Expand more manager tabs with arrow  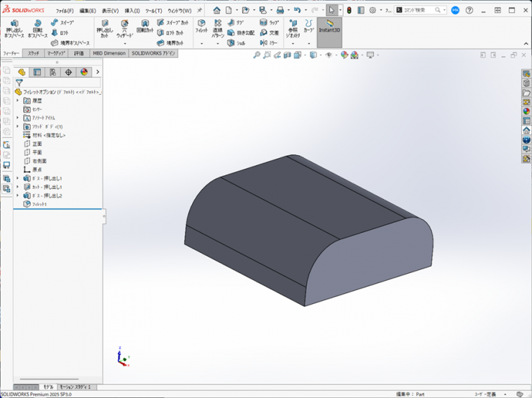98,72
